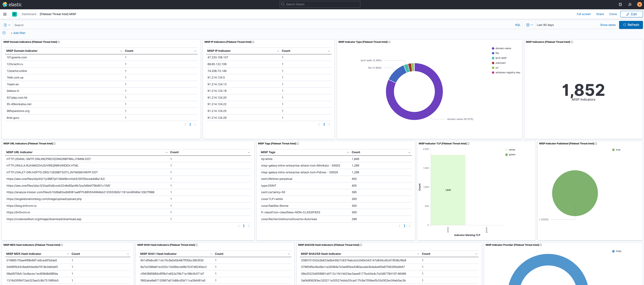Click the Elastic logo home icon
Image resolution: width=644 pixels, height=285 pixels.
point(5,5)
